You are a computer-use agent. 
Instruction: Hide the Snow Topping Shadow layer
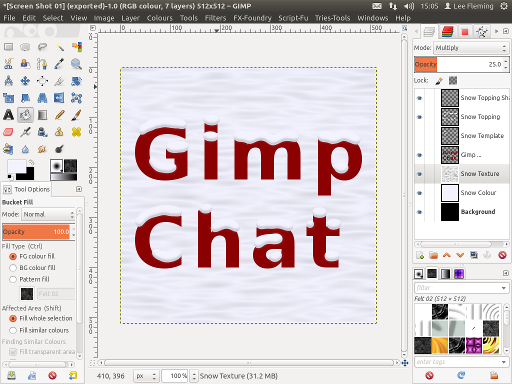coord(420,98)
